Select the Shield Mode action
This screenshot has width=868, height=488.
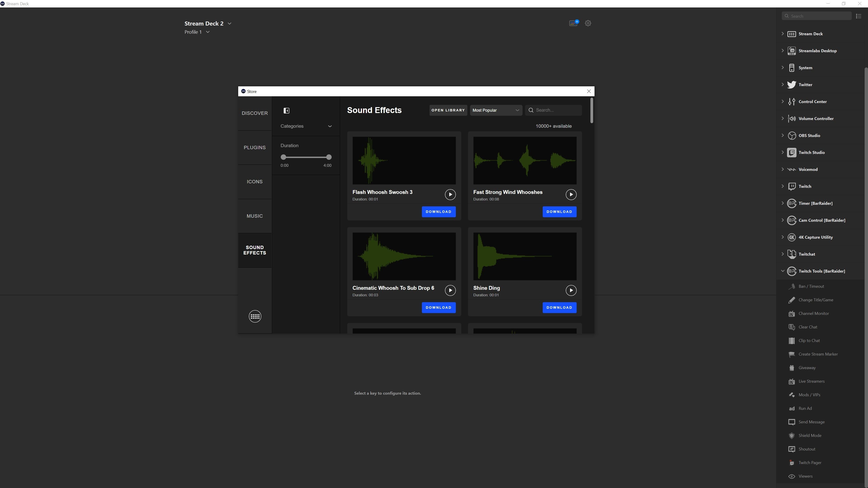[x=810, y=436]
